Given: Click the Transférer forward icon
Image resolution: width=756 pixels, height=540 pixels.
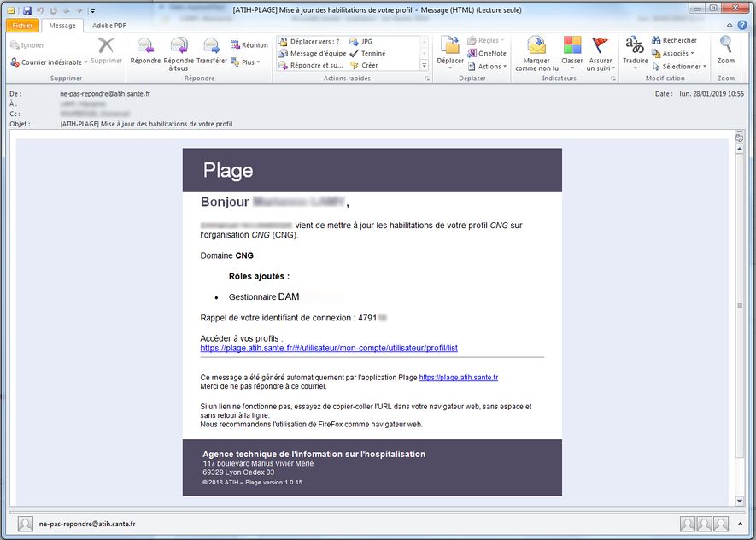Looking at the screenshot, I should click(212, 46).
